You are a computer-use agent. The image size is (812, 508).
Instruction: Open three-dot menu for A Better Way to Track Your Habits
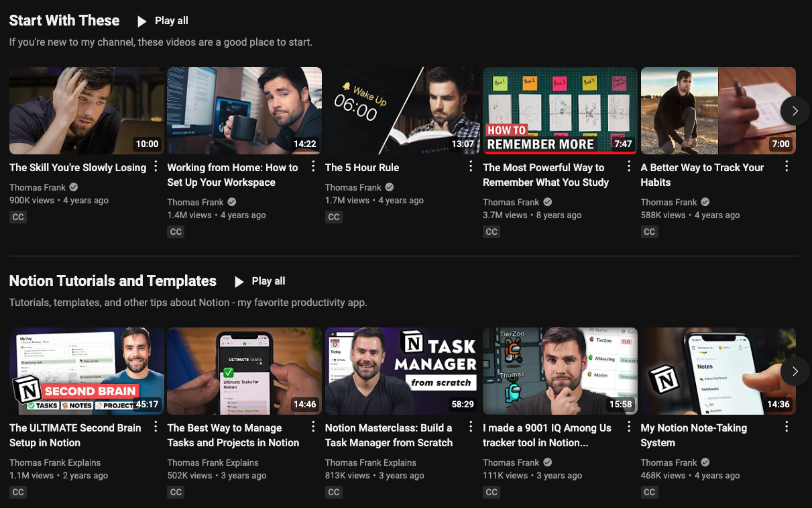point(787,166)
